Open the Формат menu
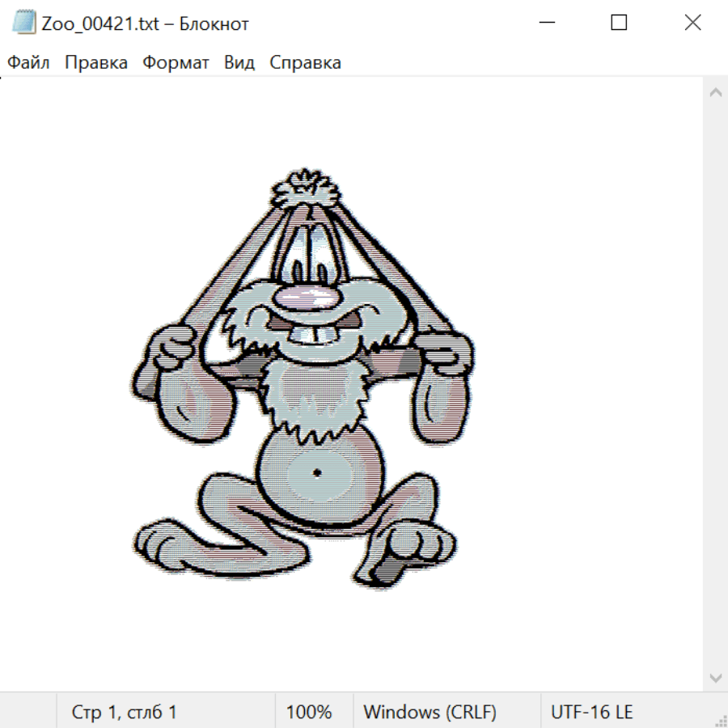The width and height of the screenshot is (728, 728). click(176, 63)
